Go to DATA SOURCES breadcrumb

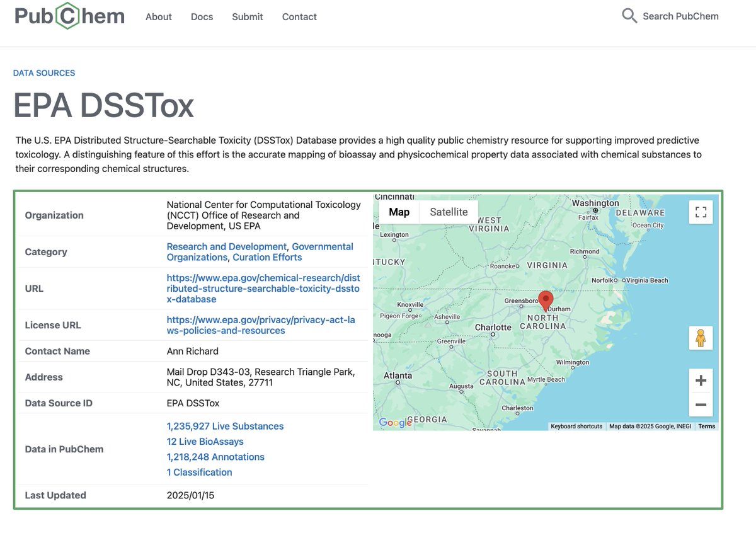44,73
